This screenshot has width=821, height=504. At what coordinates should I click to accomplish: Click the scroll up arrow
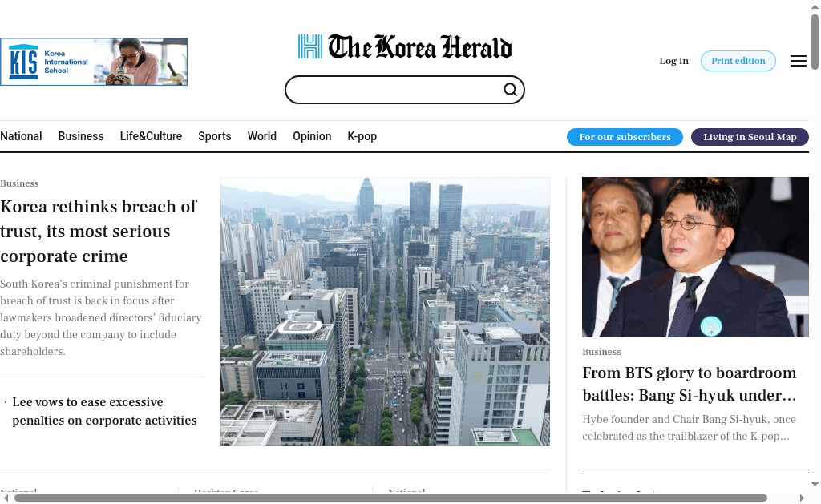pos(815,6)
